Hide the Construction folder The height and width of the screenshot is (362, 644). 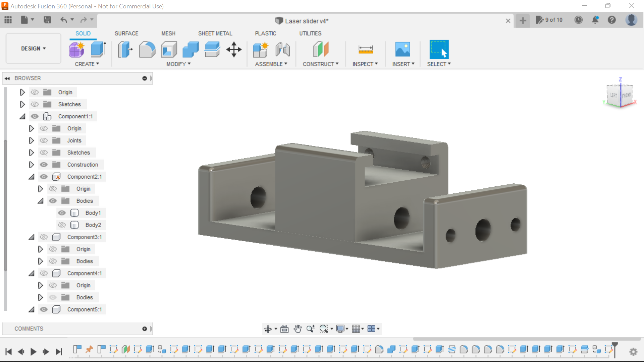[x=44, y=165]
